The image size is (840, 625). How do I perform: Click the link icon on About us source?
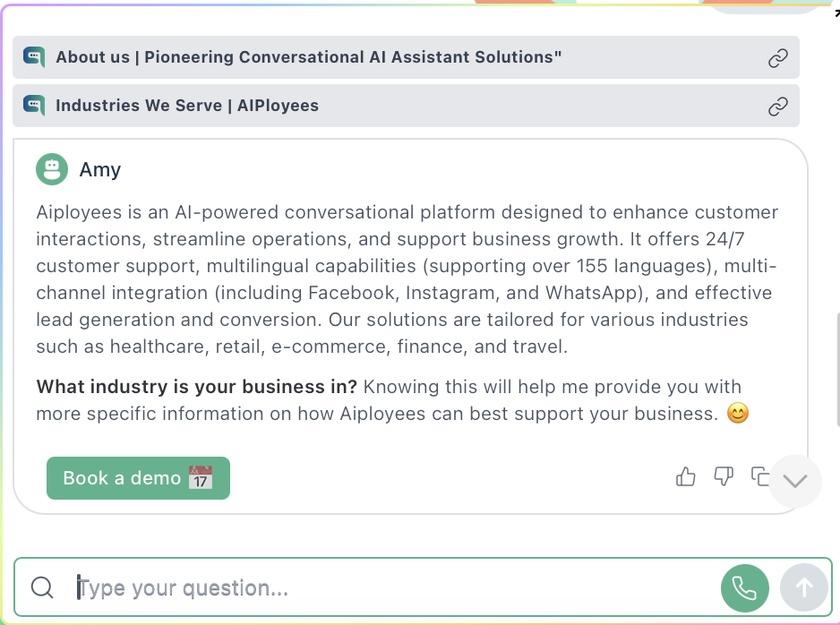tap(778, 58)
